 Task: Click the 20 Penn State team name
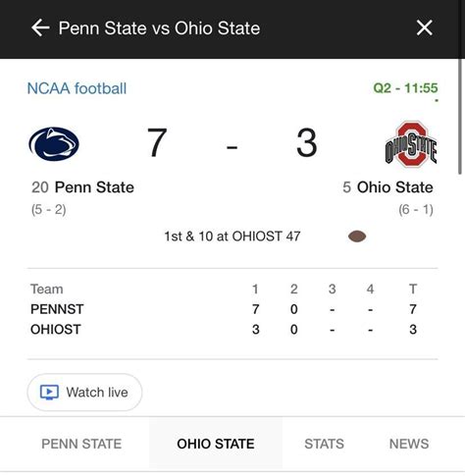point(82,187)
